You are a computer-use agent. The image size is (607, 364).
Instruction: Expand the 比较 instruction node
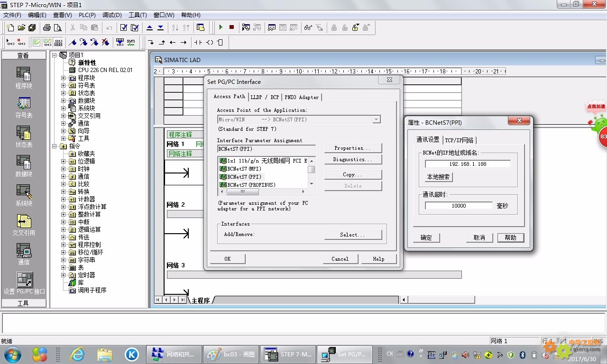[64, 184]
